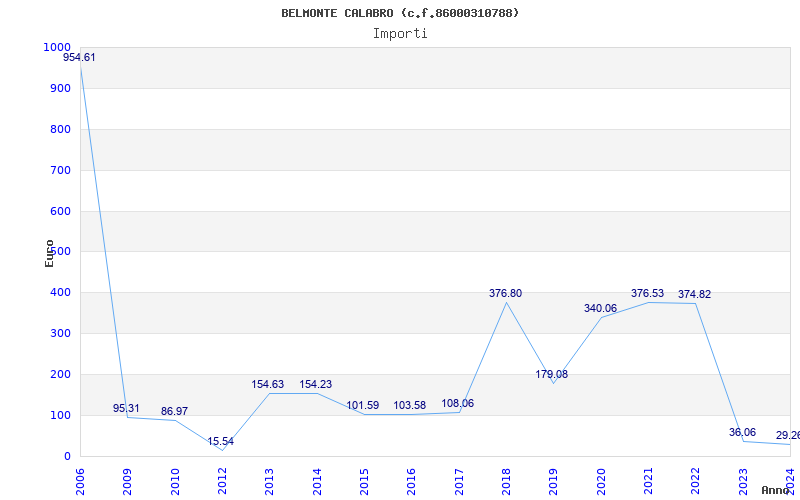The height and width of the screenshot is (500, 800).
Task: Click the 800 y-axis tick label
Action: [x=60, y=129]
